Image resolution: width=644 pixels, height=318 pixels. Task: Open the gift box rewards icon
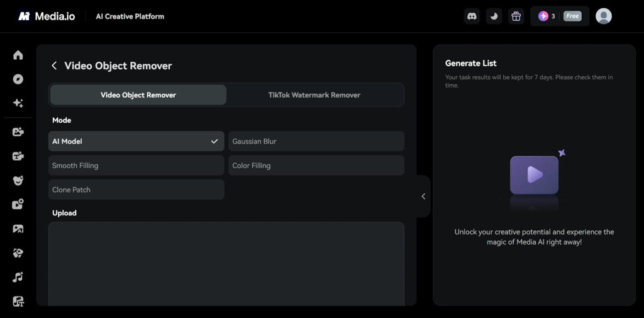516,16
